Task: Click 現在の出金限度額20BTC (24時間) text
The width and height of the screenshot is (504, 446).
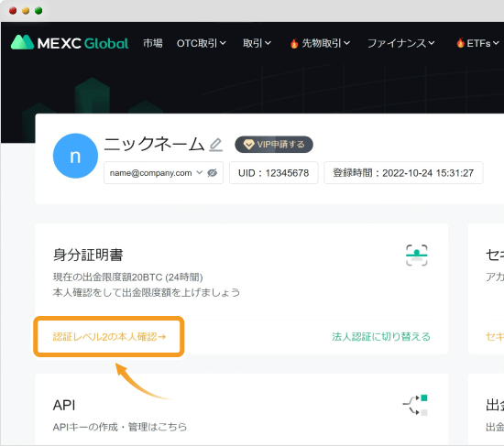Action: click(x=128, y=277)
